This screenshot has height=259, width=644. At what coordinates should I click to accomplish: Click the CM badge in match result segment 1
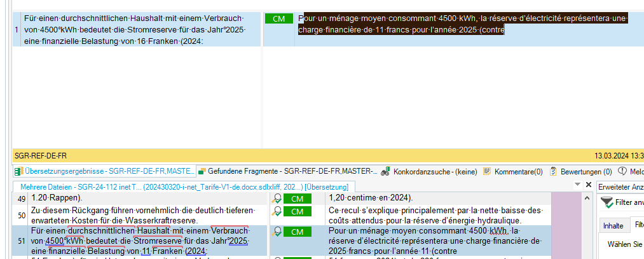click(279, 18)
